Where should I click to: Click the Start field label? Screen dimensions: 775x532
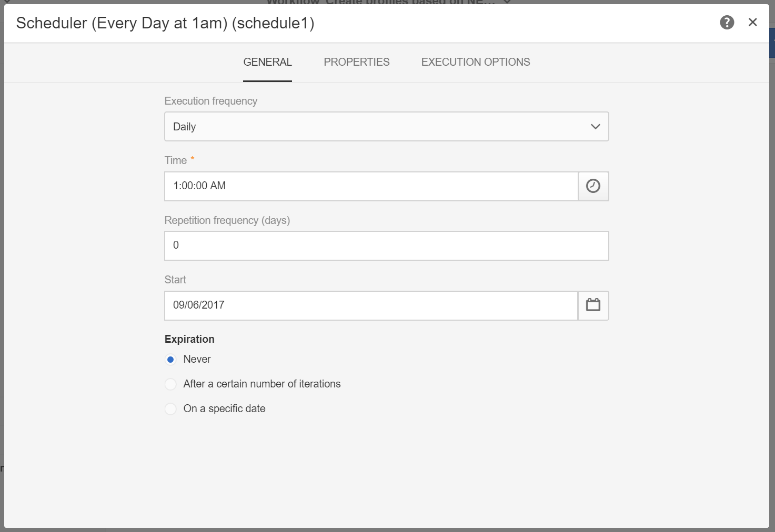(x=175, y=280)
